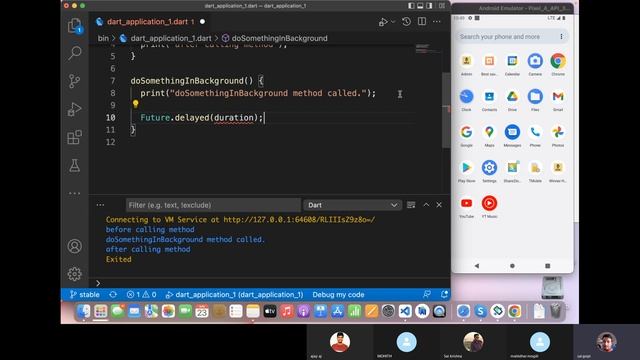
Task: Open Play Store app in the emulator
Action: click(466, 168)
